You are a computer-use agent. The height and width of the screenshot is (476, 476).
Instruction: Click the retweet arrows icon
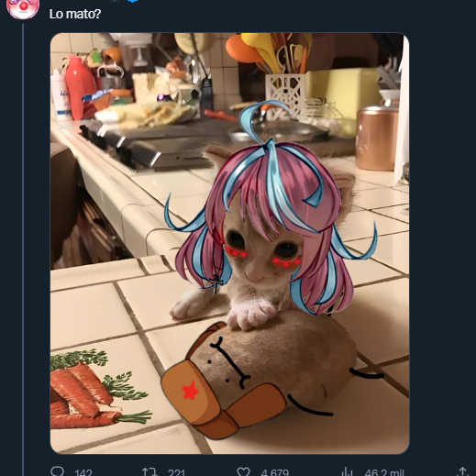[x=149, y=471]
